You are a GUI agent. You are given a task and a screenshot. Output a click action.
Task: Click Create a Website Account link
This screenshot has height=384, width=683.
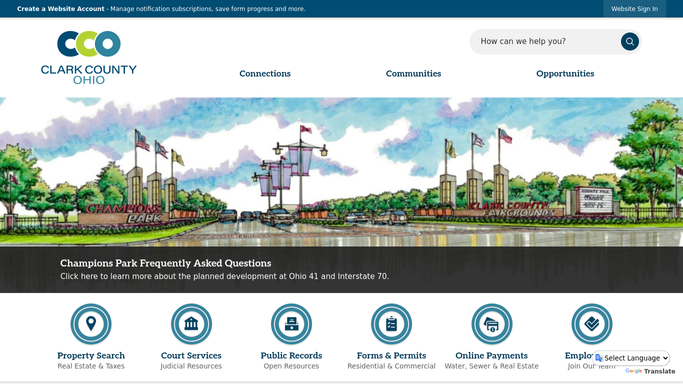(61, 9)
